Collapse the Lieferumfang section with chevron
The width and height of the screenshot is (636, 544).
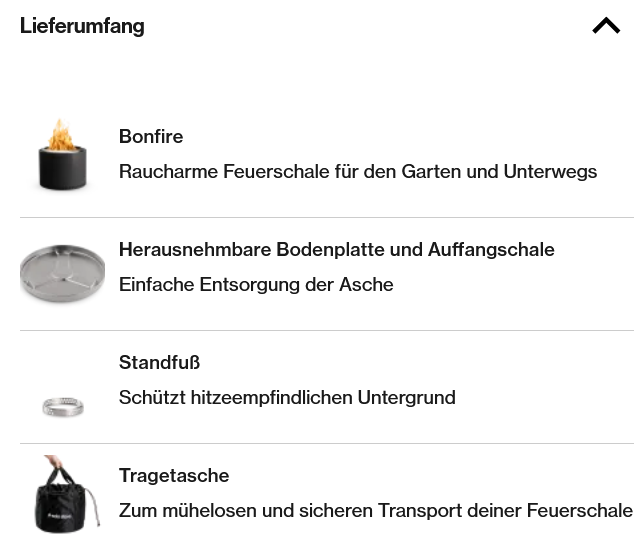[606, 26]
